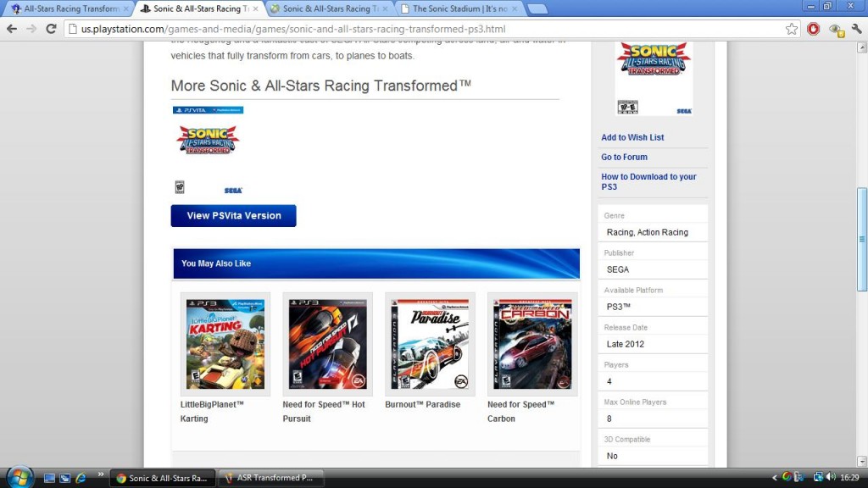Click the '8' max online players value
Image resolution: width=868 pixels, height=488 pixels.
point(609,419)
